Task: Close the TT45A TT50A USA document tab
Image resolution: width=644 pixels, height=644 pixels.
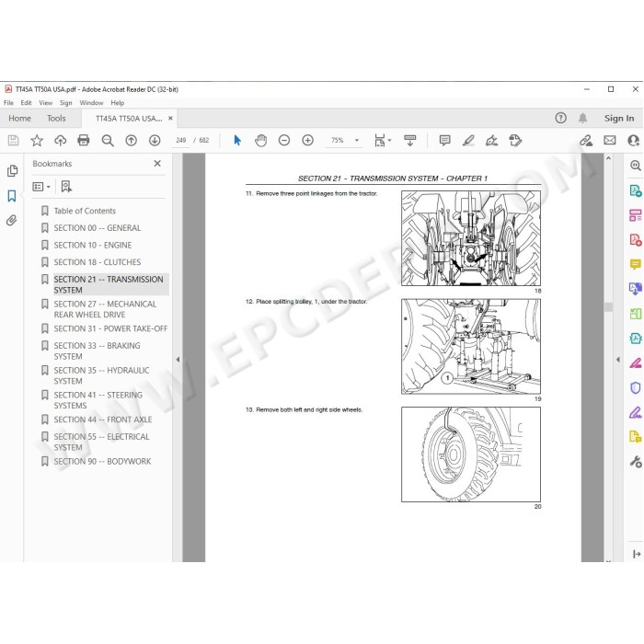Action: [x=170, y=119]
